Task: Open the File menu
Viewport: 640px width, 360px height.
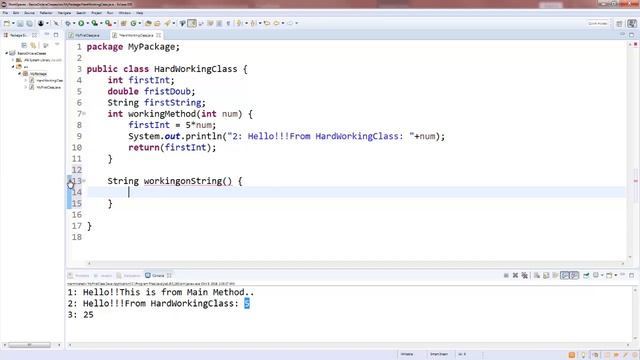Action: (x=5, y=13)
